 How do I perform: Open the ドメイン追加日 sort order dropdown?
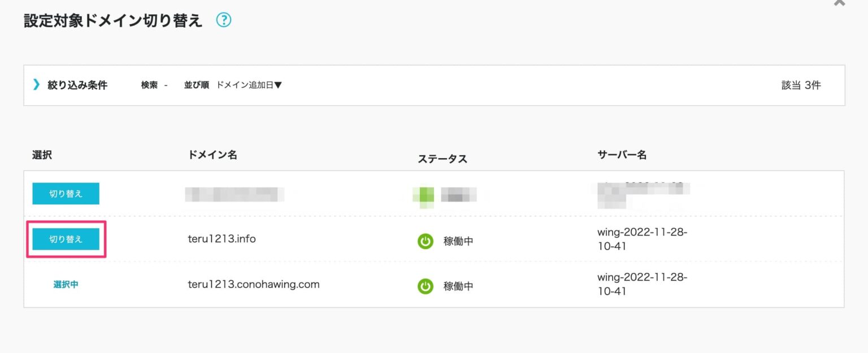coord(249,85)
